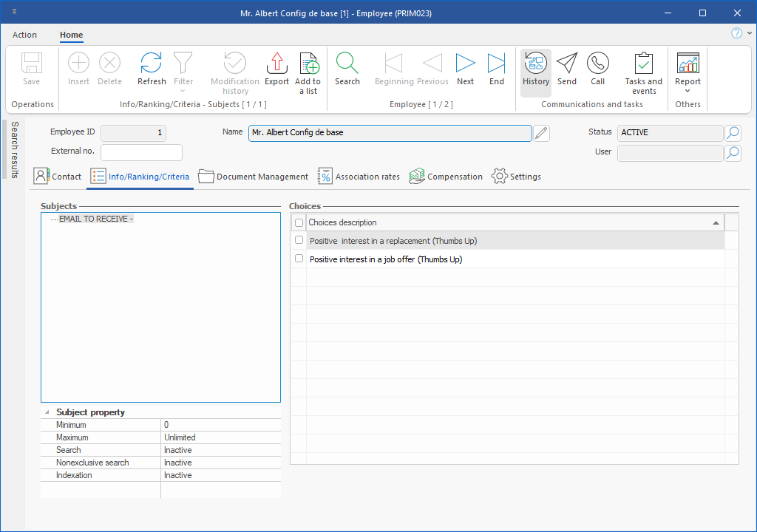Check Positive interest in a replacement checkbox
This screenshot has width=757, height=532.
(x=299, y=240)
